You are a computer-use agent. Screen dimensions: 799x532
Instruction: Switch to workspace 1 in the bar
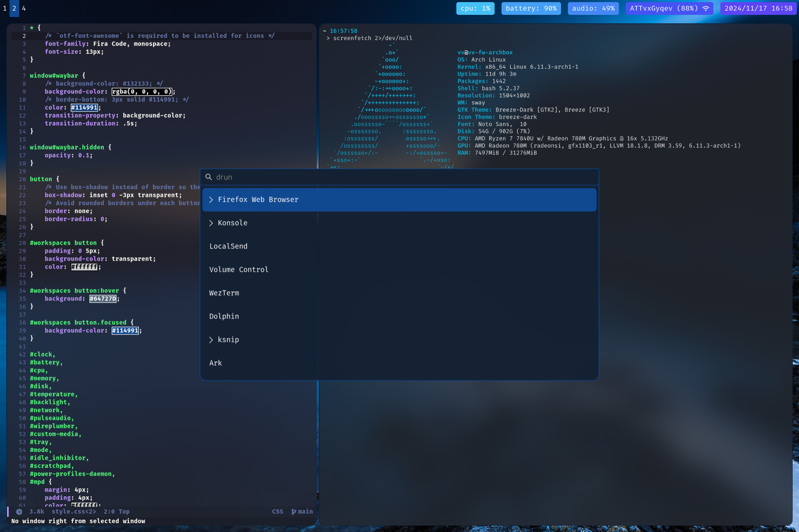point(5,8)
